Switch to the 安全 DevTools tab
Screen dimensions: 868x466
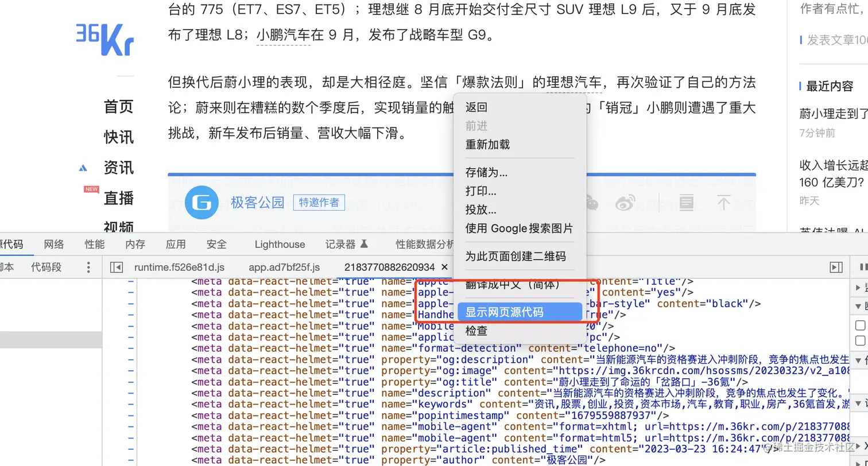[216, 244]
